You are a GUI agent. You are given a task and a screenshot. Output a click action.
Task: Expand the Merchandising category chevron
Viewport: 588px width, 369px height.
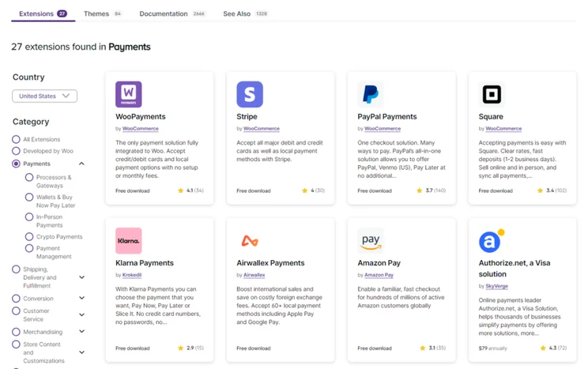coord(81,332)
